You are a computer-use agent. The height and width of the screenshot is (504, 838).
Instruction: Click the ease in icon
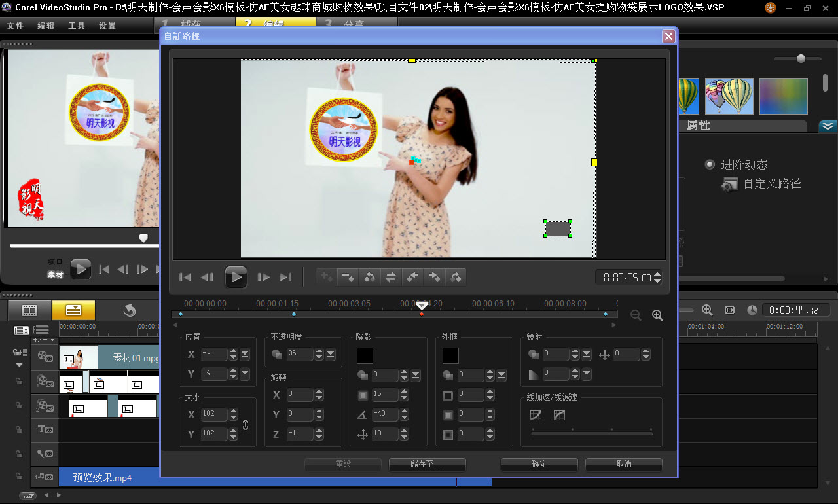coord(536,415)
